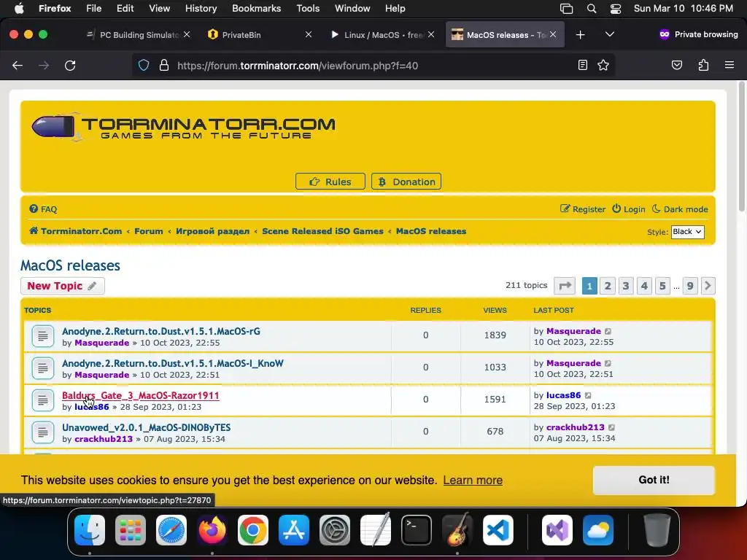Open the Firefox History menu

201,8
